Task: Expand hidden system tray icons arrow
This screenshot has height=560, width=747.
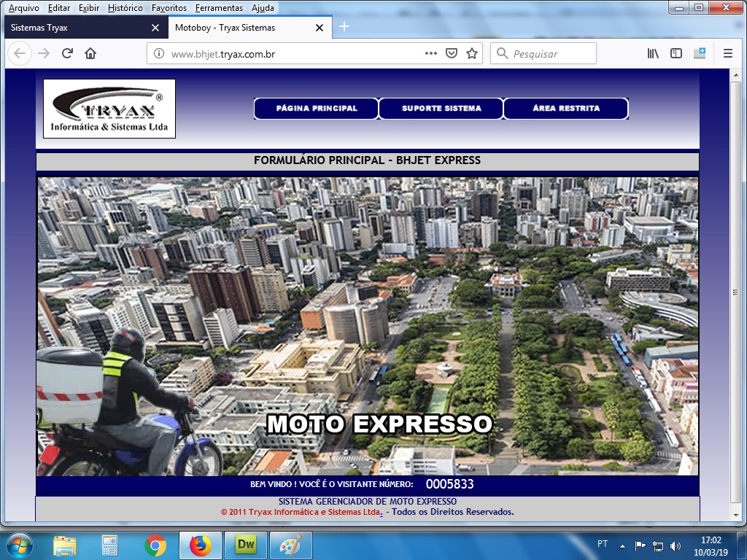Action: [622, 545]
